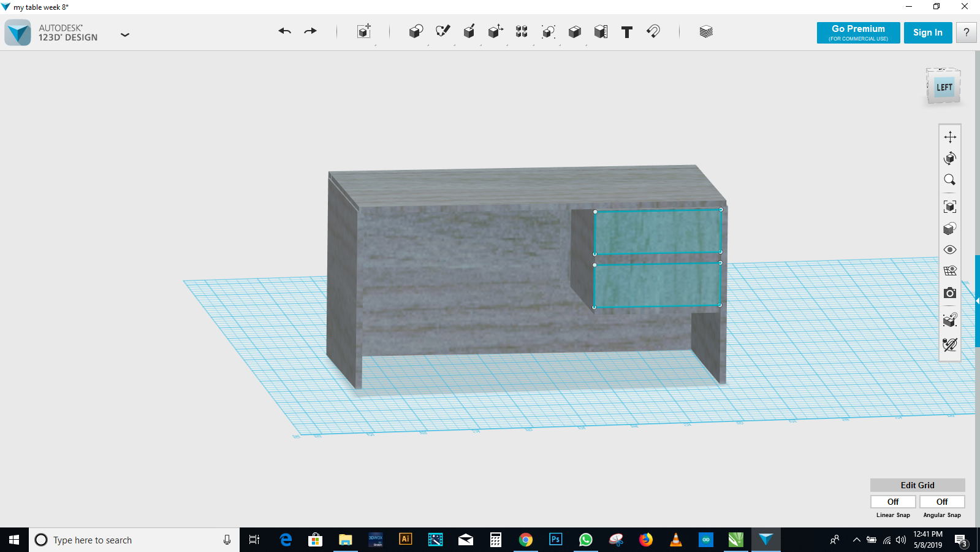Viewport: 980px width, 552px height.
Task: Click the Edit Grid button
Action: tap(917, 485)
